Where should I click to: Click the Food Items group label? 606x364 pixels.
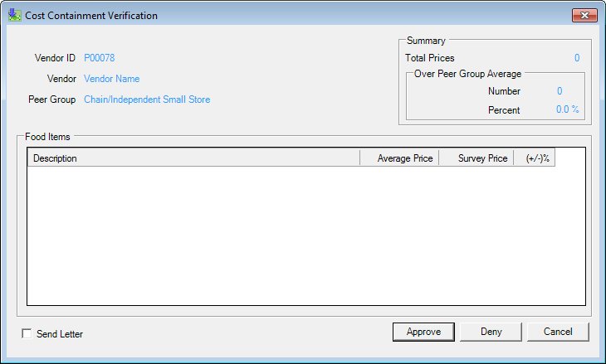click(47, 137)
